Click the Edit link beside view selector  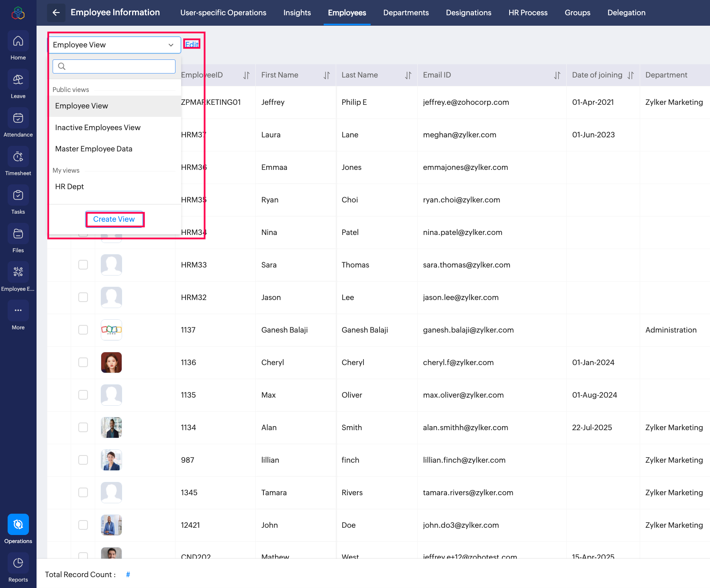192,45
